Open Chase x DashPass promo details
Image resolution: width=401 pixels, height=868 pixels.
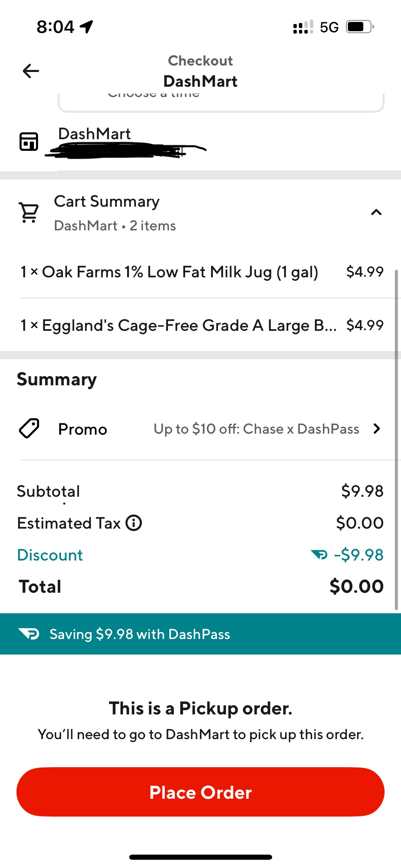pos(256,429)
